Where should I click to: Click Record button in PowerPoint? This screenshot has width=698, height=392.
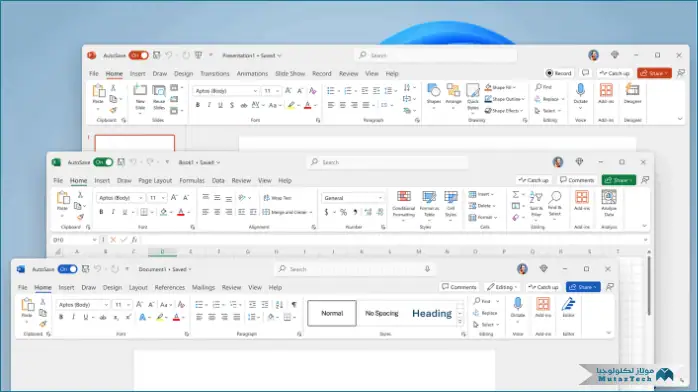(x=558, y=73)
